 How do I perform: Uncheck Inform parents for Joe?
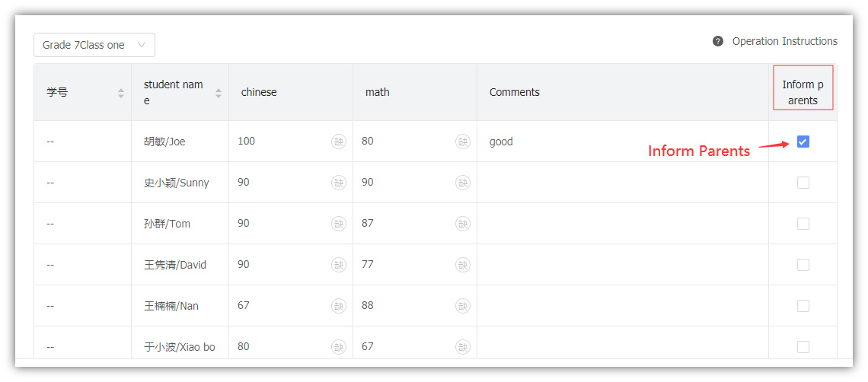803,142
